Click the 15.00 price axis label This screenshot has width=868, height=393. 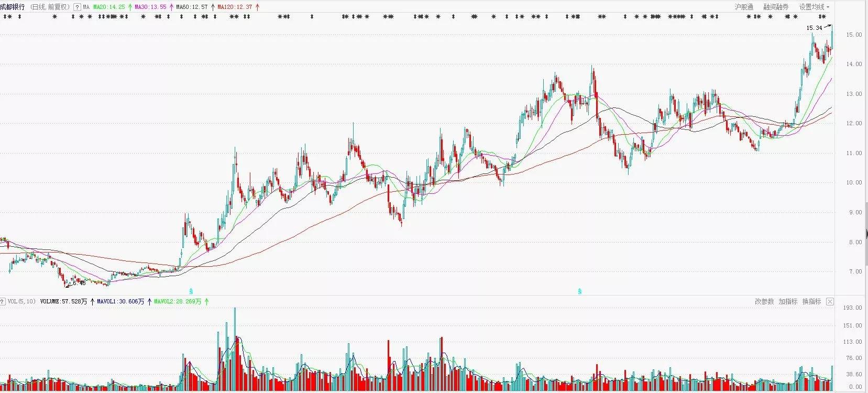(854, 35)
